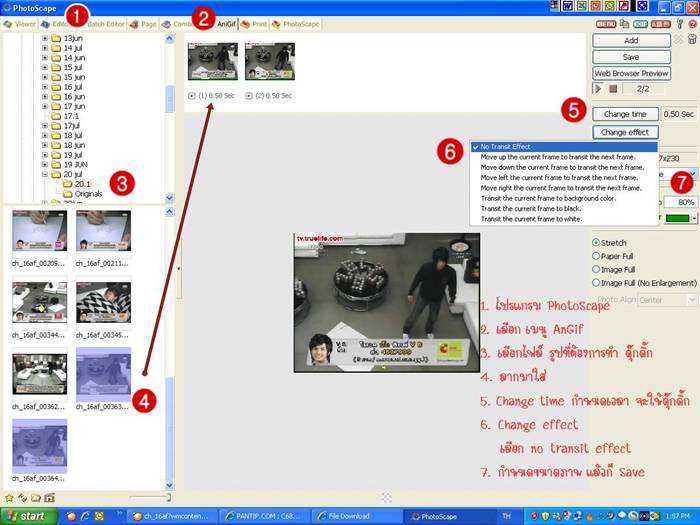Click the folder tree scroll-down arrow
Image resolution: width=700 pixels, height=525 pixels.
pos(169,197)
